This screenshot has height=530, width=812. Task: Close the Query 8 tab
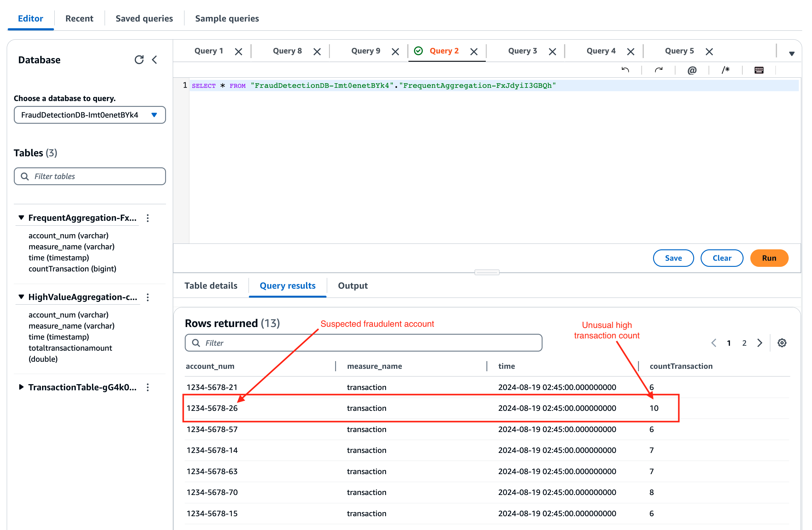(317, 52)
